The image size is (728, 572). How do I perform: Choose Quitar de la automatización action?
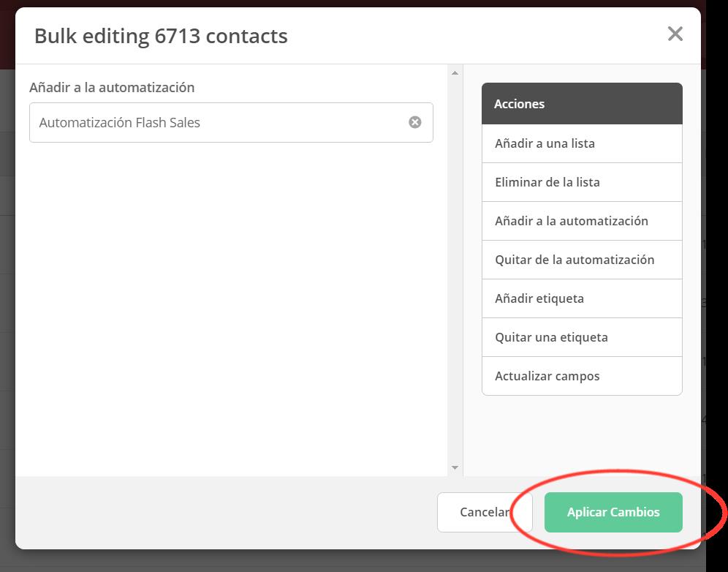pos(582,260)
